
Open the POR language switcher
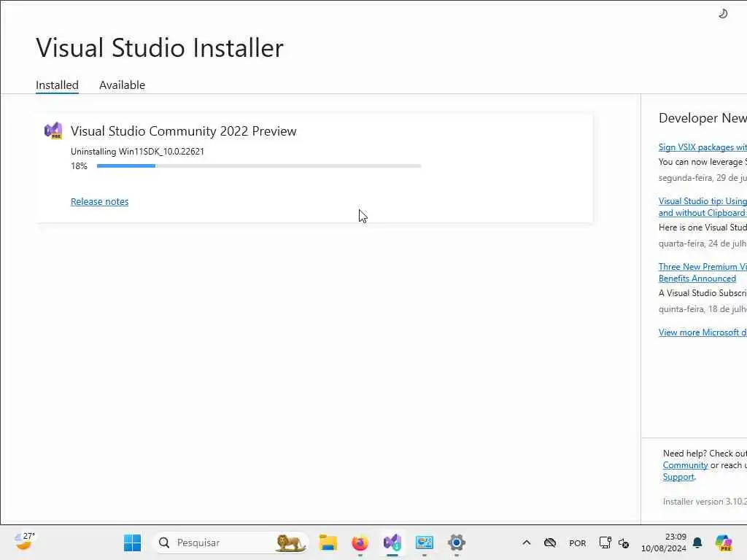coord(578,542)
